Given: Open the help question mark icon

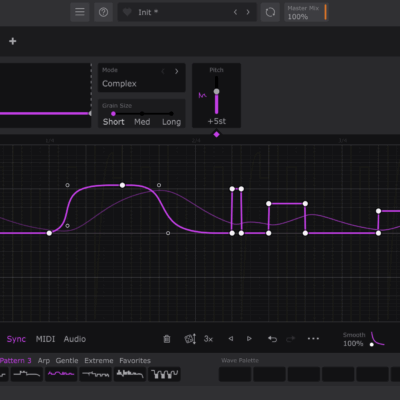Looking at the screenshot, I should [103, 12].
